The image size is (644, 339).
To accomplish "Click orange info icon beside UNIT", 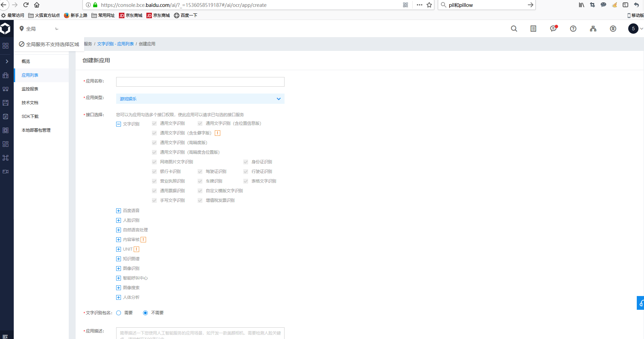I will 136,249.
